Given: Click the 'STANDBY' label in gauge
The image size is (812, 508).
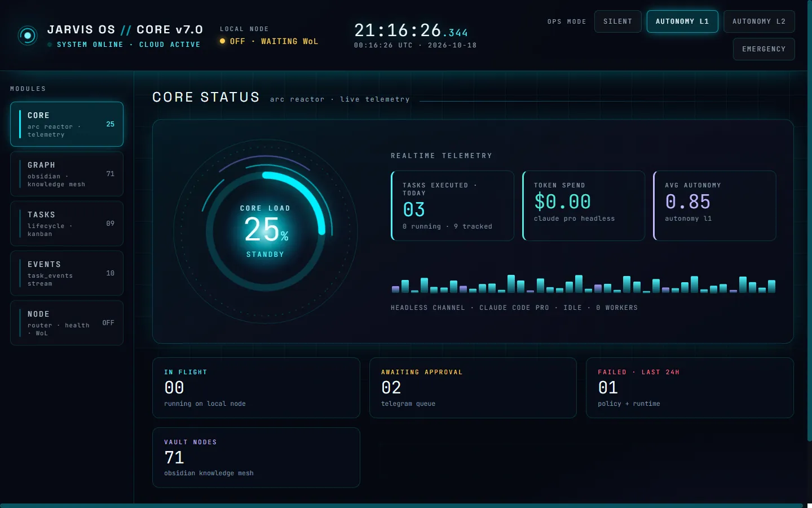Looking at the screenshot, I should 265,255.
